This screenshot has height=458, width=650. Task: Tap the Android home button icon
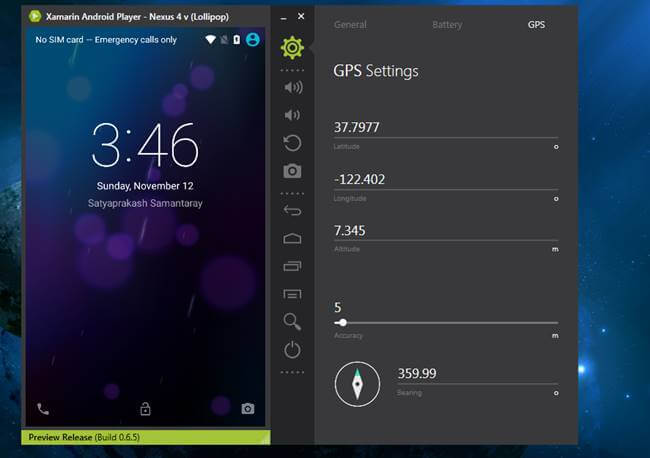292,238
